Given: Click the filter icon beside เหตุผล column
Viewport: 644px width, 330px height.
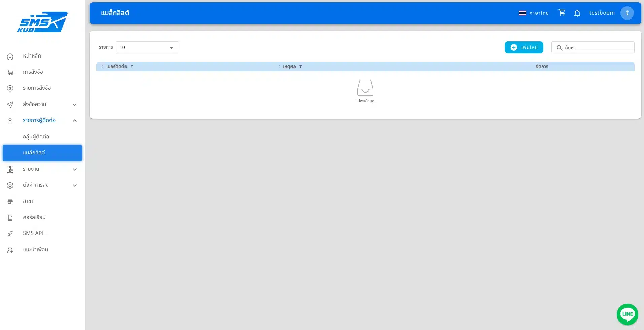Looking at the screenshot, I should tap(301, 67).
